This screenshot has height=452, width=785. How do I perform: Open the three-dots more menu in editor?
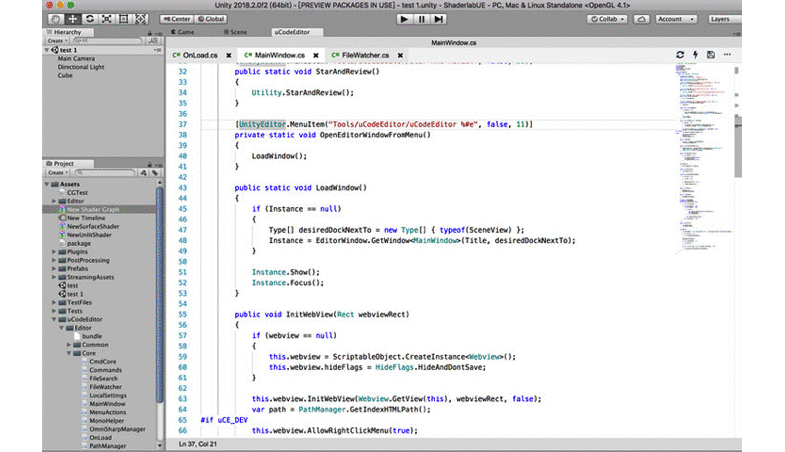(x=727, y=55)
